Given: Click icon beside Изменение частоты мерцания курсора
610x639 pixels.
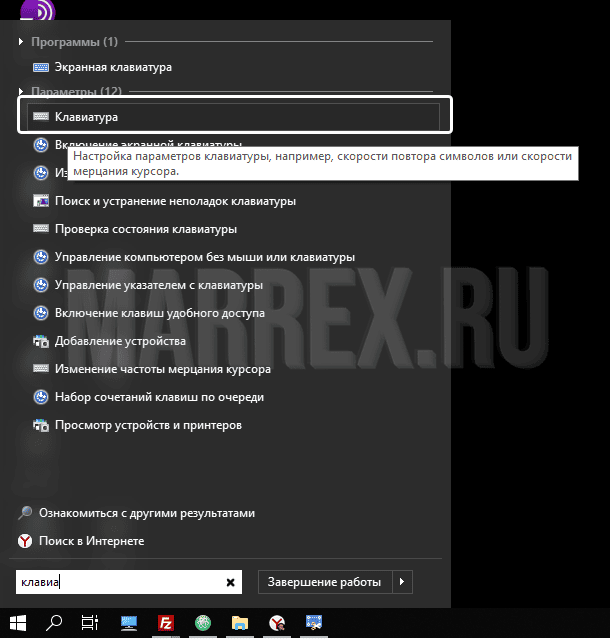Looking at the screenshot, I should pos(41,369).
